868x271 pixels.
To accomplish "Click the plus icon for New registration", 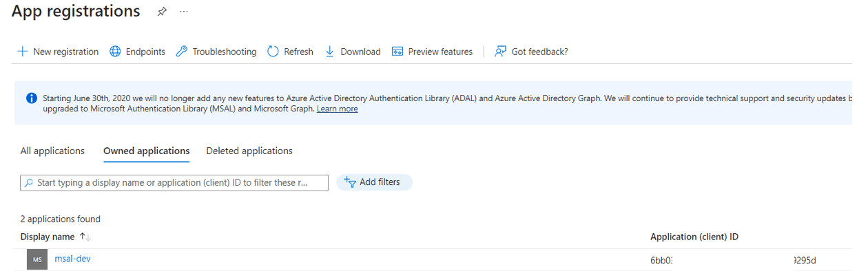I will tap(23, 52).
